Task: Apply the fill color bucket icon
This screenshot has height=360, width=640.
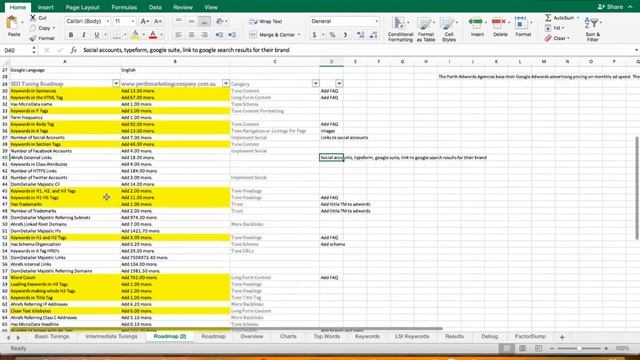Action: (135, 35)
